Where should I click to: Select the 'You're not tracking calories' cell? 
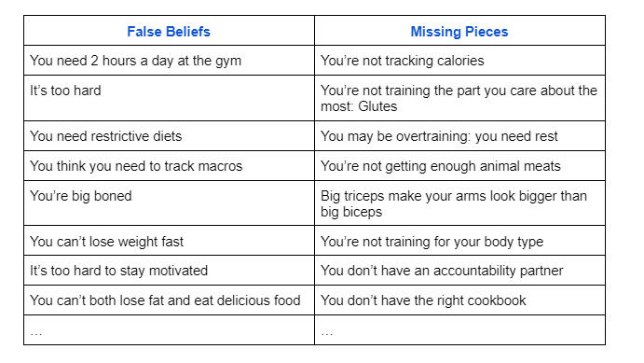pos(459,61)
